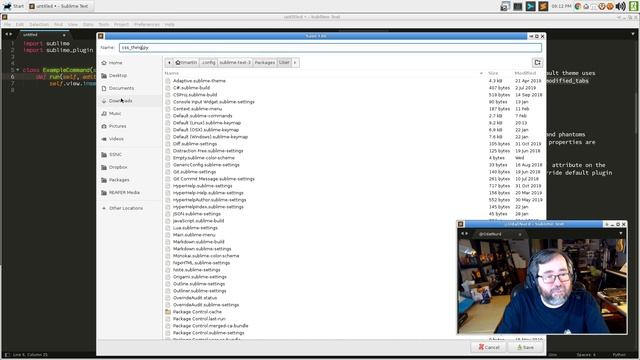The width and height of the screenshot is (640, 360).
Task: Click the green logout icon in top panel
Action: click(633, 6)
